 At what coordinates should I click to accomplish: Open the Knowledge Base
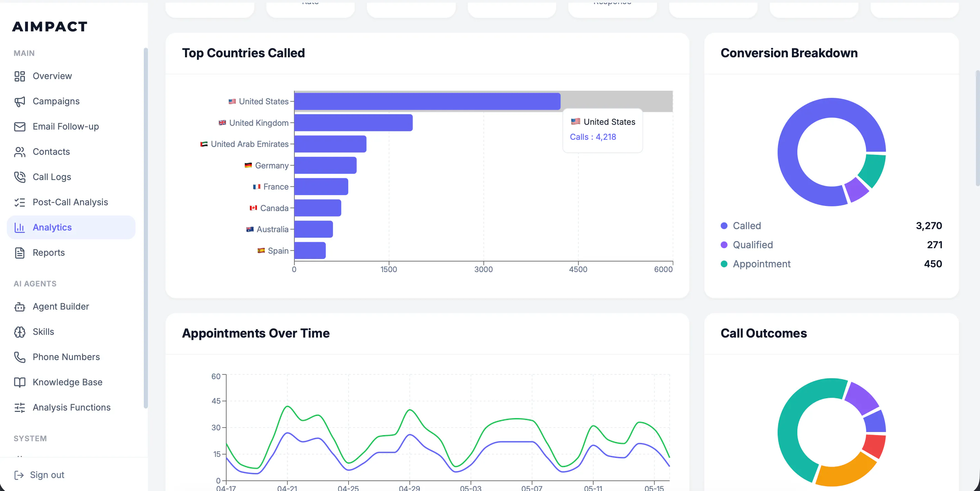click(71, 382)
